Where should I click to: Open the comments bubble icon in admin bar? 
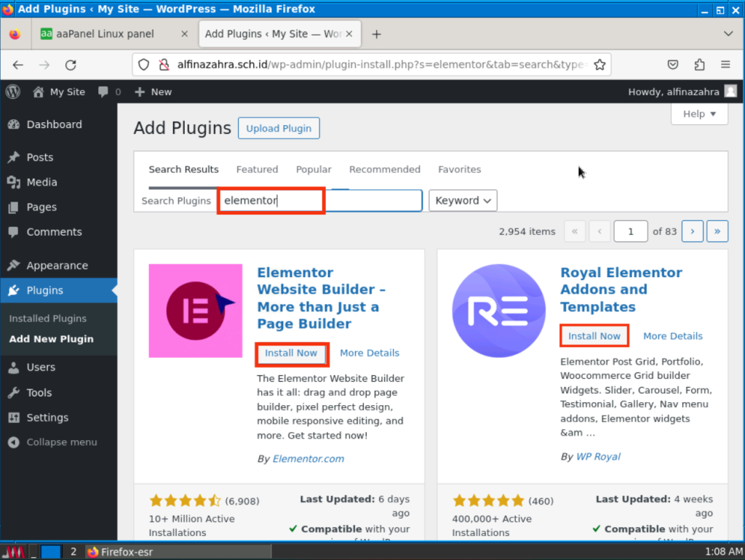tap(103, 92)
